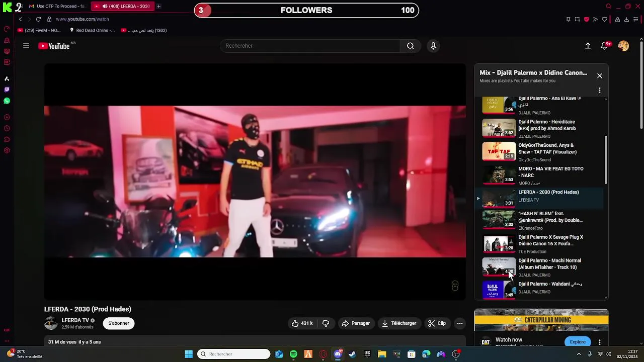Open the browser easy setup sliders icon
This screenshot has height=362, width=644.
[x=635, y=19]
